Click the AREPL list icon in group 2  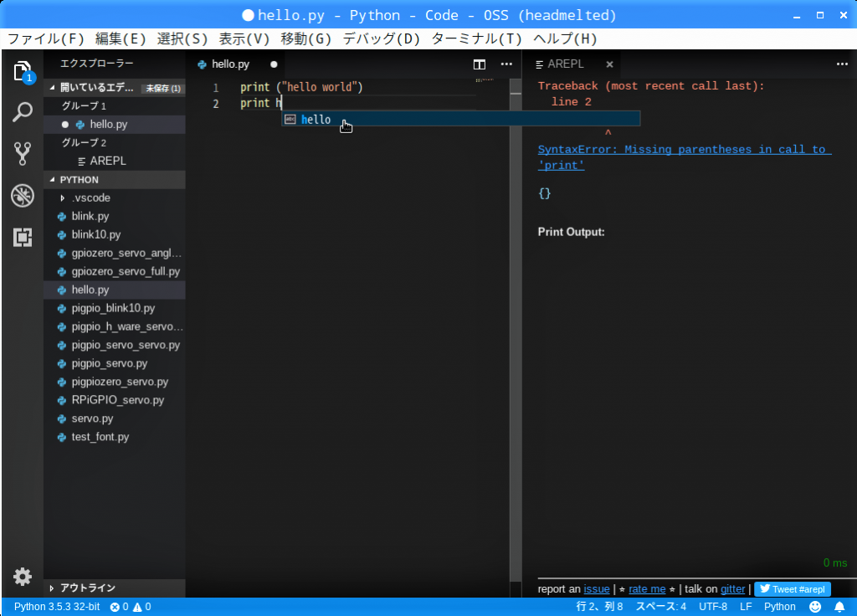[x=82, y=162]
